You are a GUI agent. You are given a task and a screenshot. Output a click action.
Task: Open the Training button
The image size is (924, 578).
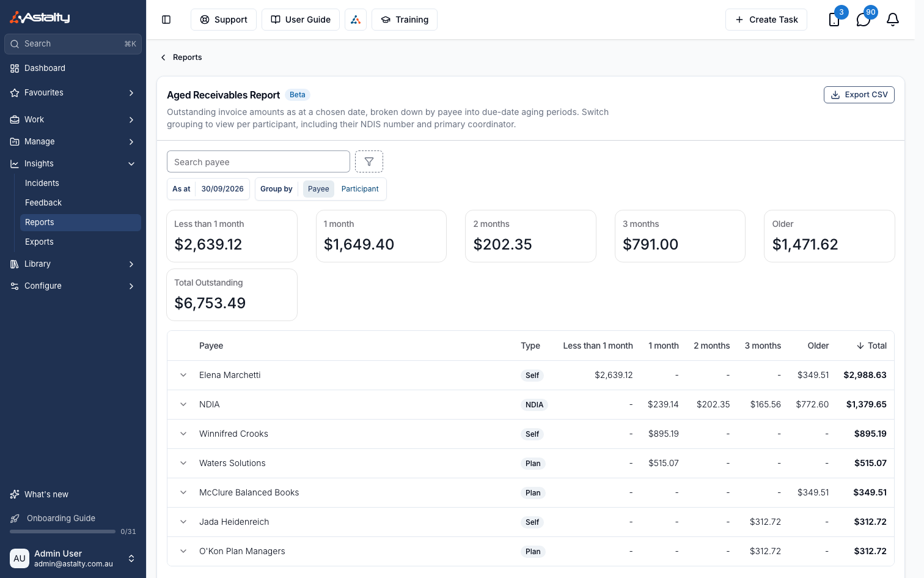pos(405,20)
